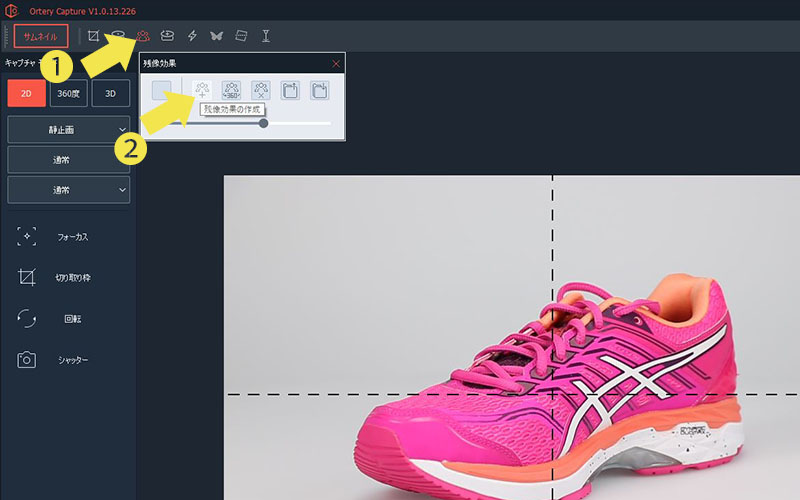This screenshot has height=500, width=800.
Task: Select the butterfly icon in toolbar
Action: point(216,36)
